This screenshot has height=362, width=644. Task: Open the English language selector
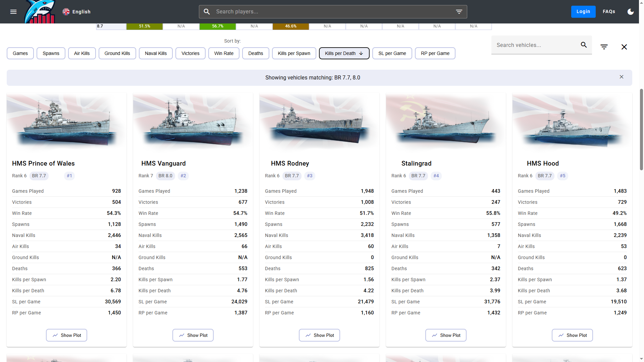coord(77,12)
